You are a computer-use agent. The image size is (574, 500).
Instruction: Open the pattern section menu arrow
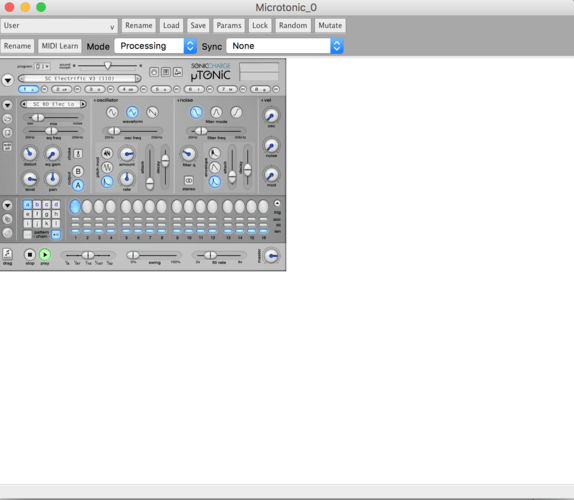pos(7,205)
